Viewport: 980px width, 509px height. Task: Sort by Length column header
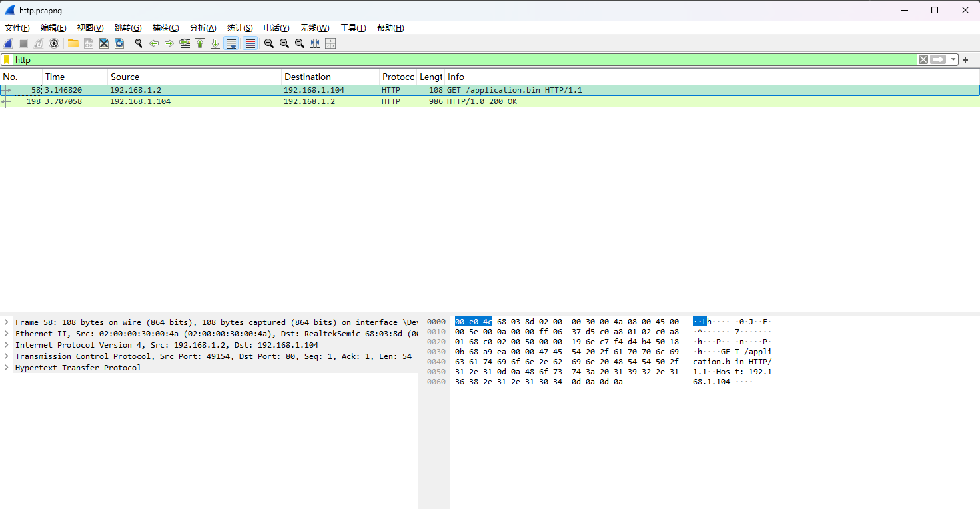click(x=431, y=77)
